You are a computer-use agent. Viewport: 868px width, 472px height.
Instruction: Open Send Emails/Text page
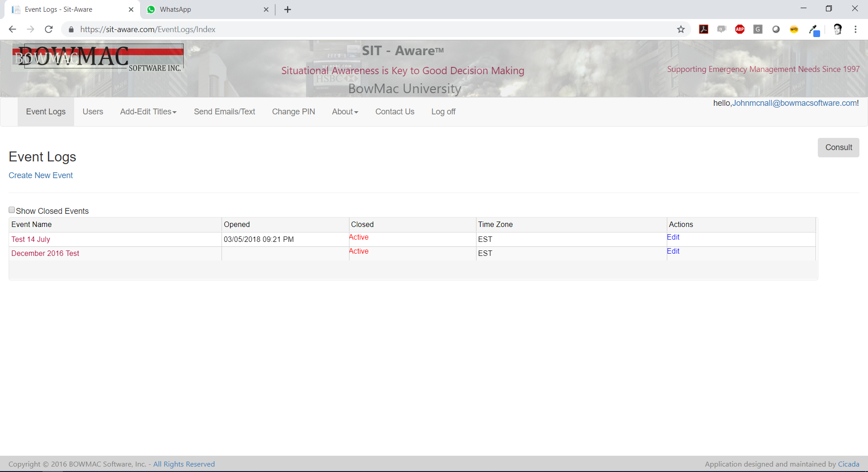point(224,112)
